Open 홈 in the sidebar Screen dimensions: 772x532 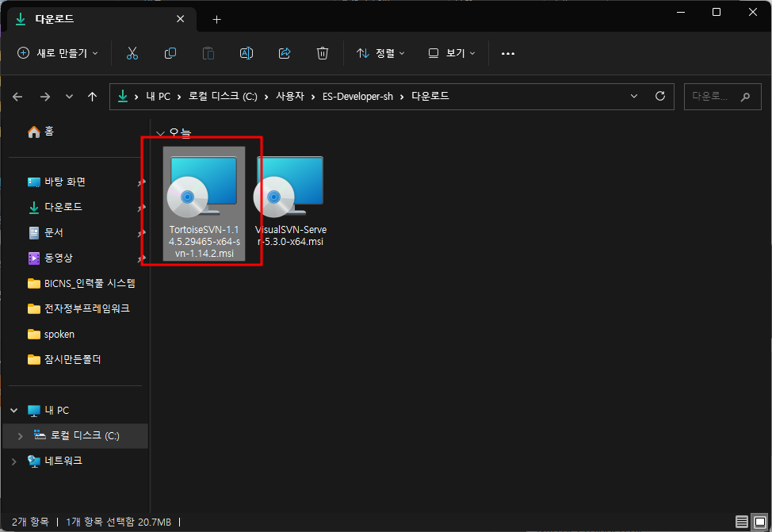pyautogui.click(x=41, y=132)
